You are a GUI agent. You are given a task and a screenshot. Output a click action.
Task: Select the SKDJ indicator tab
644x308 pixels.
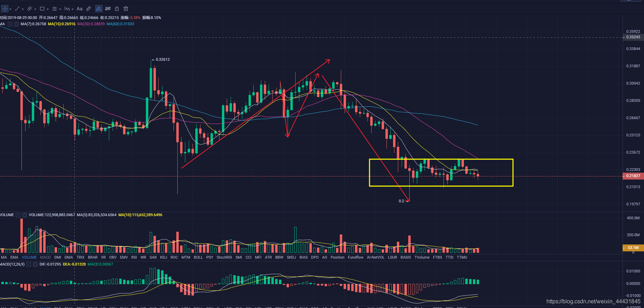pyautogui.click(x=291, y=257)
